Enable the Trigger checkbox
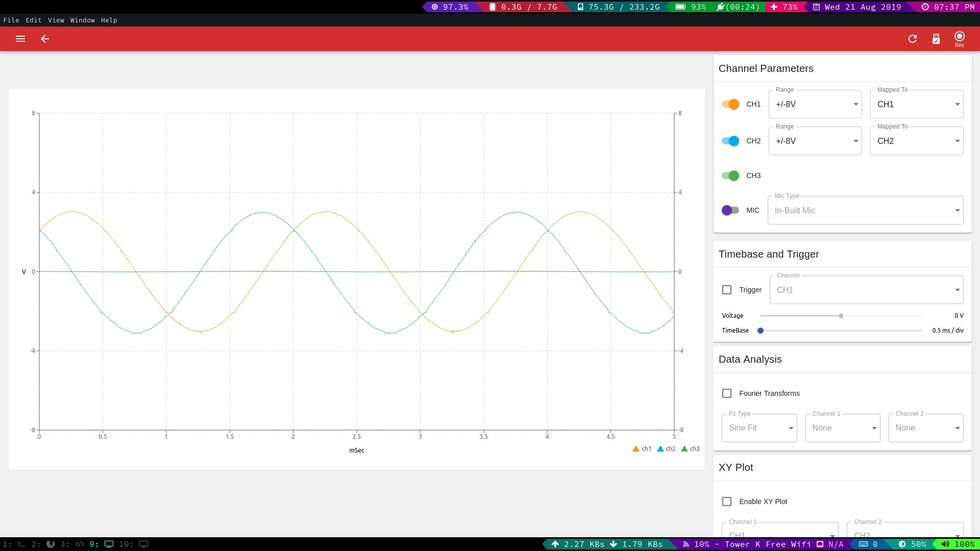This screenshot has width=980, height=551. 727,290
